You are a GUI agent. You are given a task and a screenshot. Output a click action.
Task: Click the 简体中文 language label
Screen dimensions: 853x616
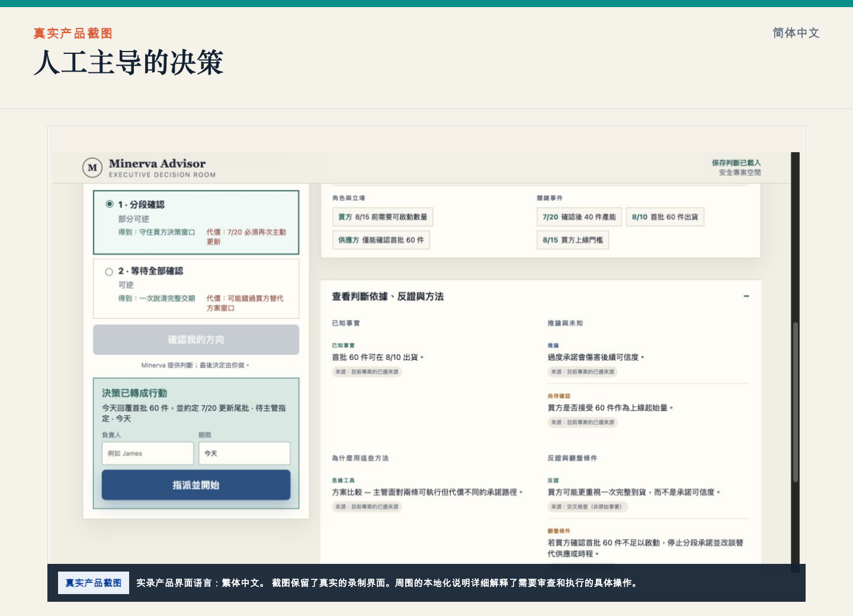coord(796,33)
